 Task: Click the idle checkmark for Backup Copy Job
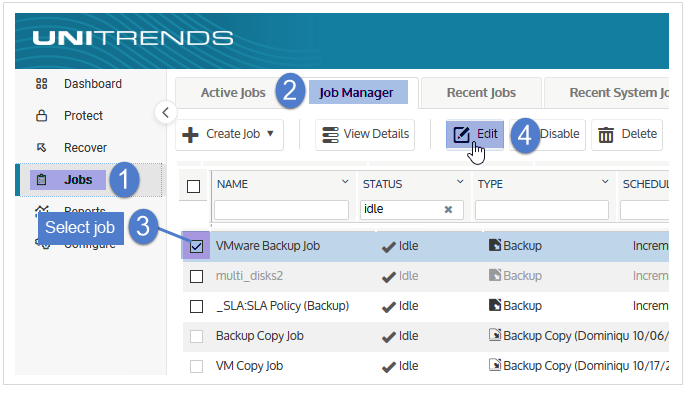389,337
